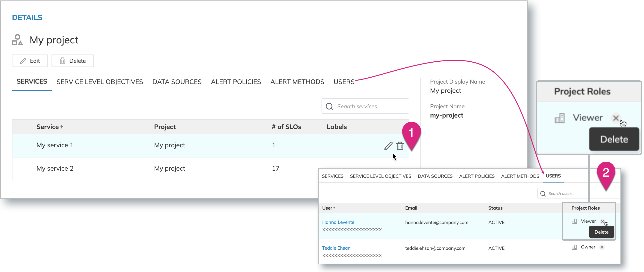Switch to DATA SOURCES tab in main window
The width and height of the screenshot is (644, 272).
(x=177, y=82)
